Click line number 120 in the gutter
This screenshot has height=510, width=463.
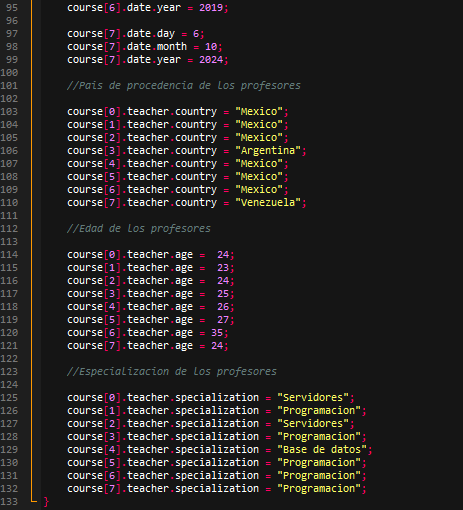click(9, 333)
